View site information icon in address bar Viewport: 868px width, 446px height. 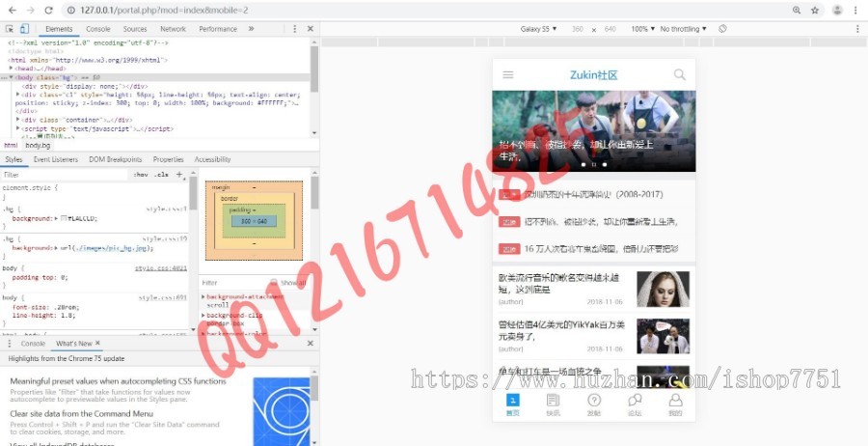(x=70, y=10)
